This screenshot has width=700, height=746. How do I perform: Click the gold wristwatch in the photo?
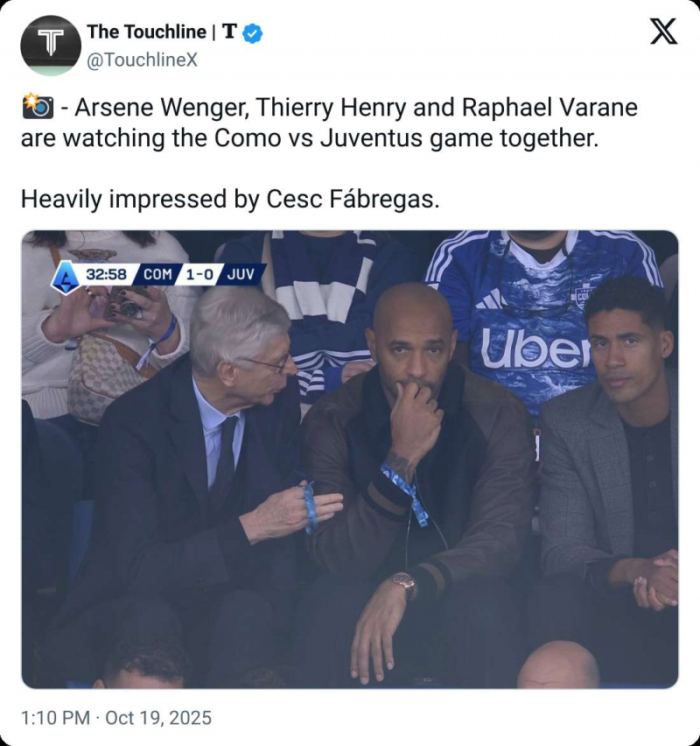(403, 582)
